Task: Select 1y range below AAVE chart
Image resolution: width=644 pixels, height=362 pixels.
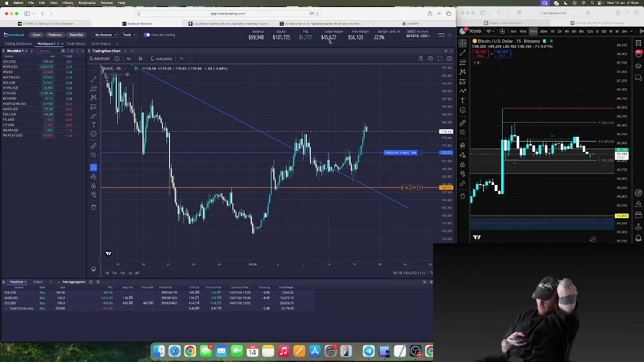Action: pyautogui.click(x=130, y=273)
